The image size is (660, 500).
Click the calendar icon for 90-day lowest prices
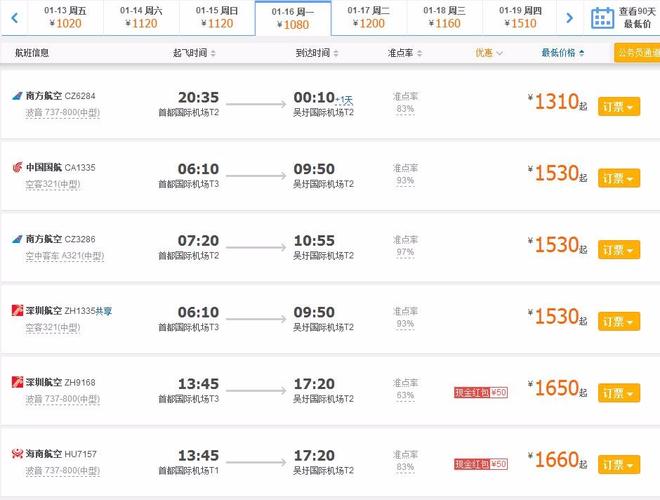[602, 18]
